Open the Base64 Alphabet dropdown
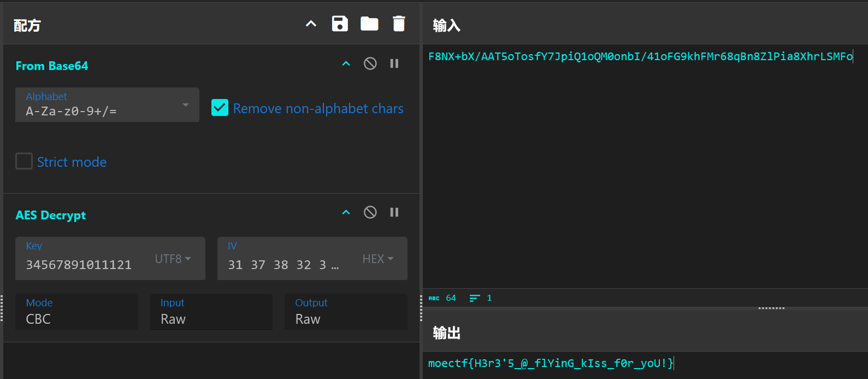868x379 pixels. pos(107,105)
